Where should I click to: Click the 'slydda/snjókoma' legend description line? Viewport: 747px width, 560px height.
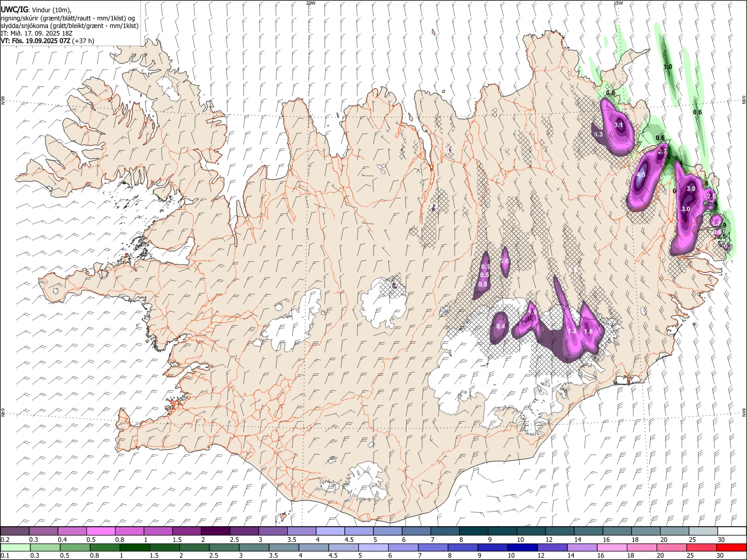click(x=69, y=26)
